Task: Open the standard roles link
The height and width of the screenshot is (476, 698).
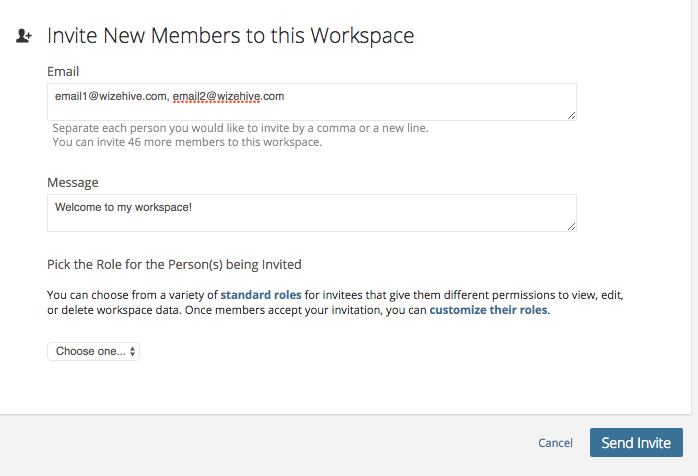Action: pos(261,295)
